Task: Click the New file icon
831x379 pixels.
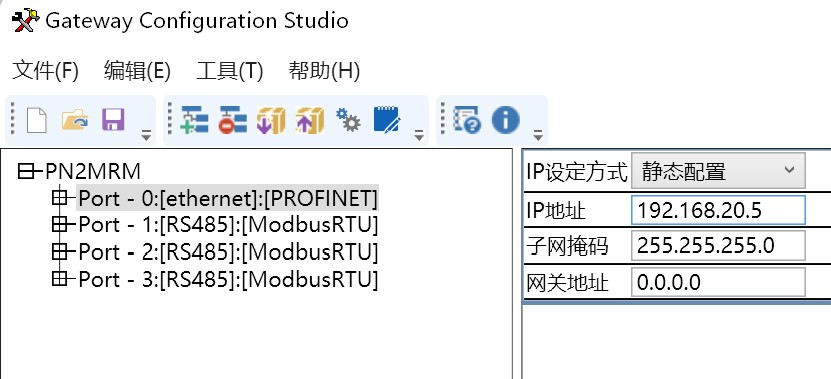Action: (x=37, y=120)
